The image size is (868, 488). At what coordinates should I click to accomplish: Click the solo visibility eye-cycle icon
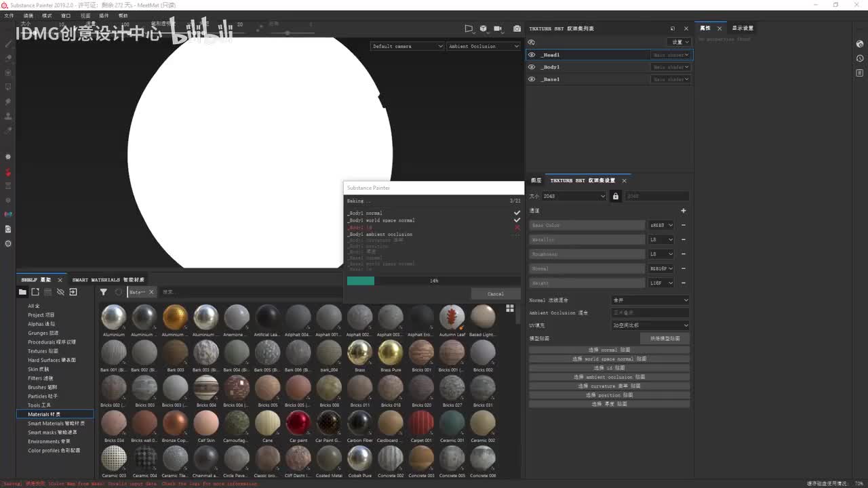click(532, 42)
